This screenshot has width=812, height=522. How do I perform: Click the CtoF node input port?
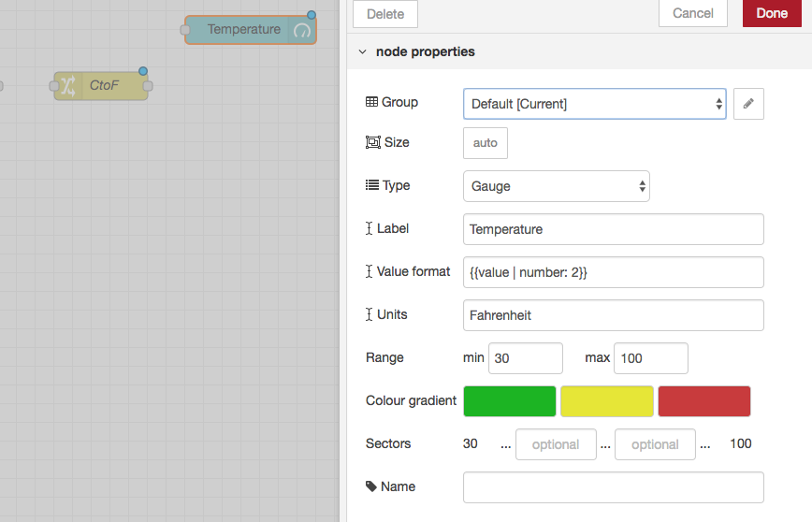point(54,86)
